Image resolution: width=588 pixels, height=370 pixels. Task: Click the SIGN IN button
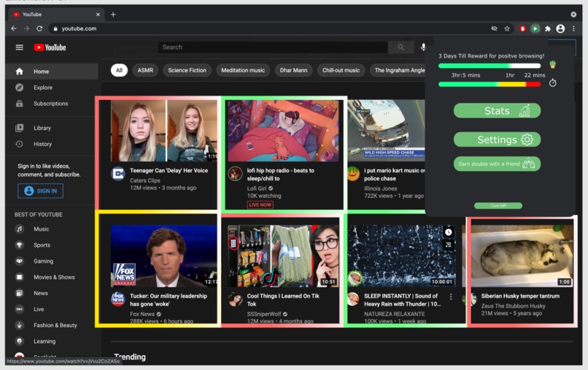pos(41,190)
